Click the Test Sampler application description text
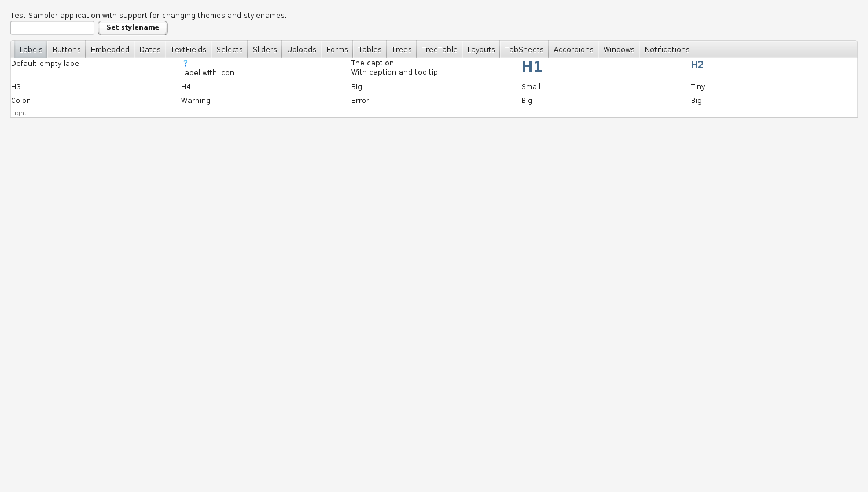The image size is (868, 492). click(148, 16)
